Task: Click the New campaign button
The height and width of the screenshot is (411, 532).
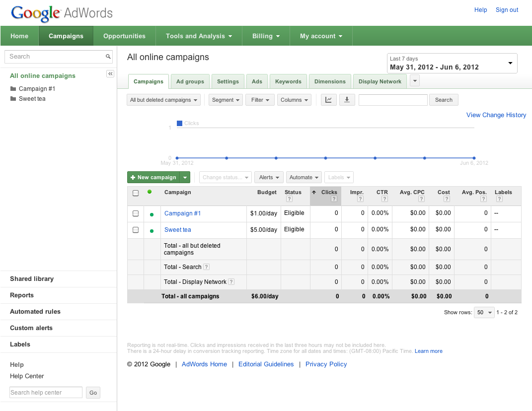Action: point(153,177)
